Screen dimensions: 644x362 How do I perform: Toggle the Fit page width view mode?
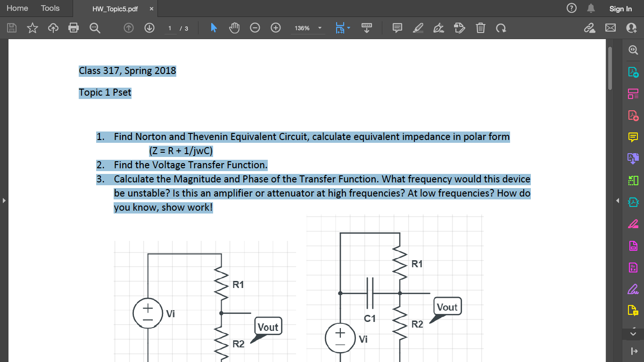point(340,28)
